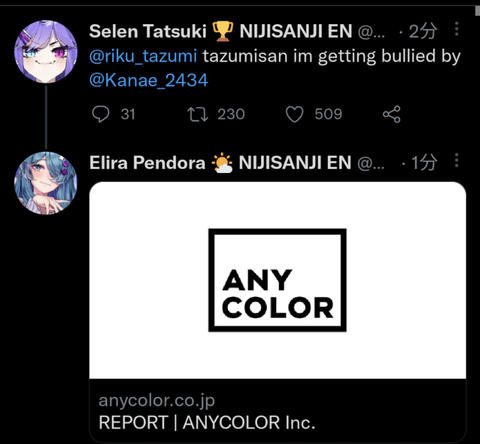Share Selen Tatsuki's tweet
The width and height of the screenshot is (480, 444).
(392, 114)
